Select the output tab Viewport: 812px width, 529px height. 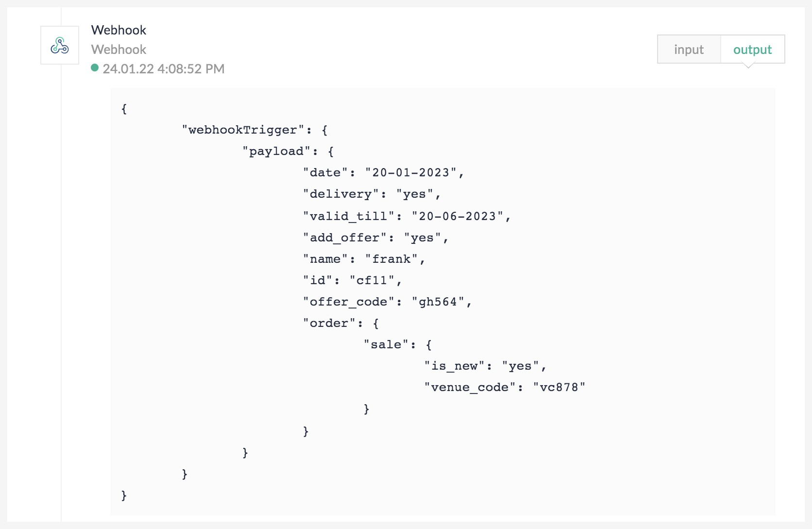[752, 50]
